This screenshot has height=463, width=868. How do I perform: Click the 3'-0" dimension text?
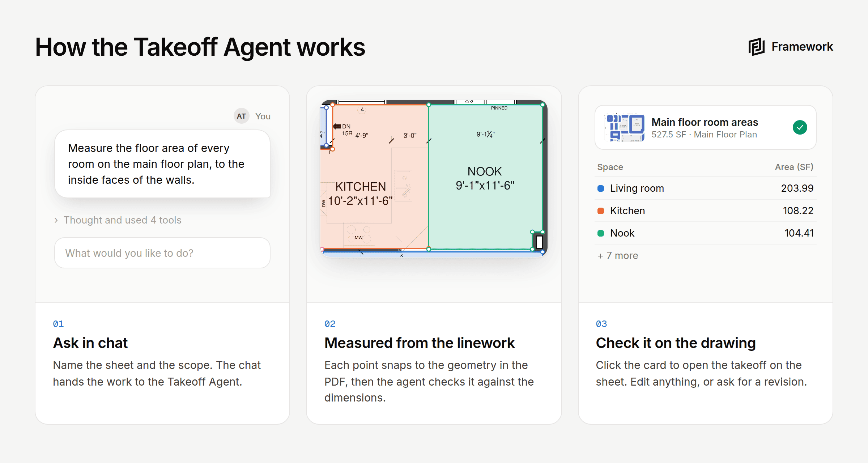410,136
